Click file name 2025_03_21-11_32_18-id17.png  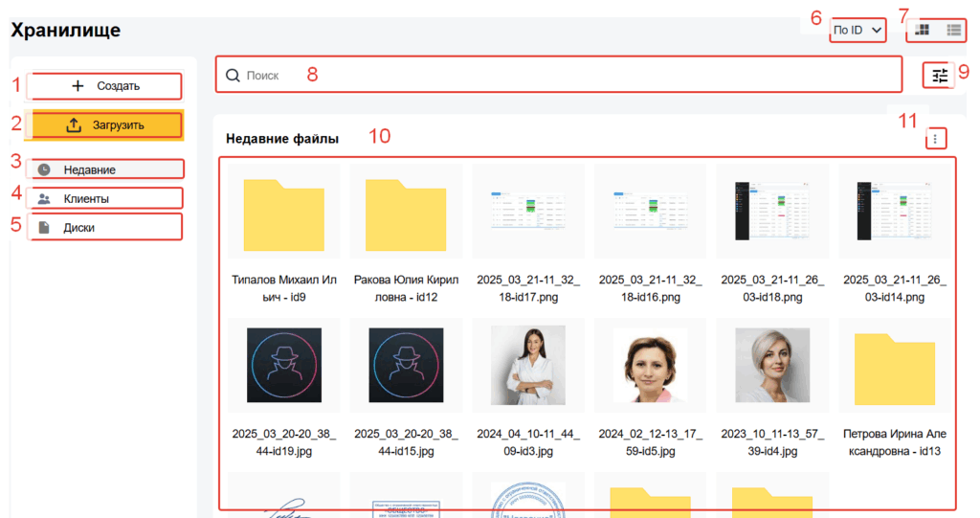(528, 288)
